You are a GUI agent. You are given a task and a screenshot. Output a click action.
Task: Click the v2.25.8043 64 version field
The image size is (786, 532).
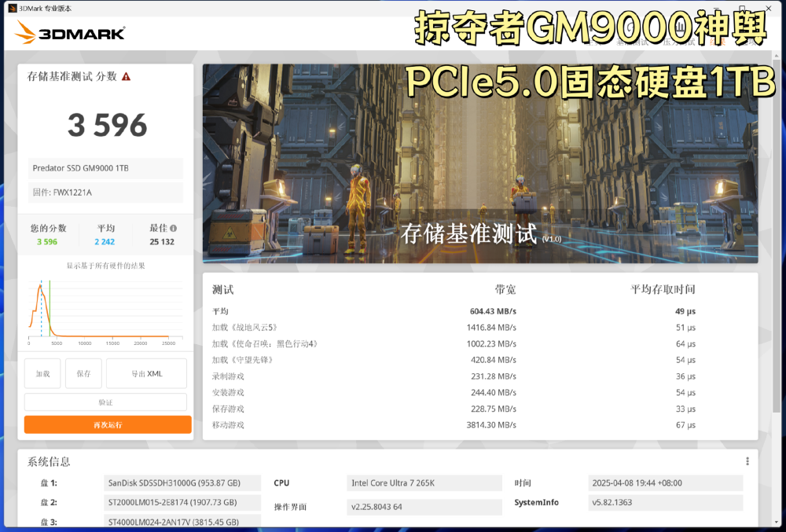[424, 506]
